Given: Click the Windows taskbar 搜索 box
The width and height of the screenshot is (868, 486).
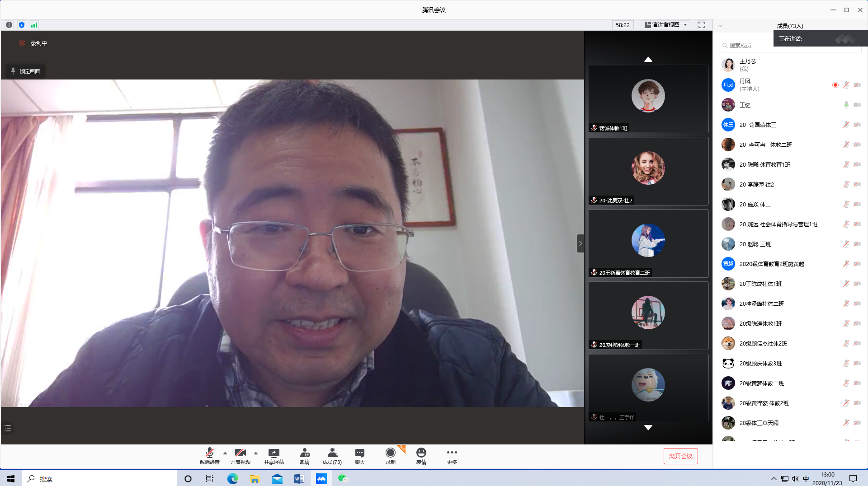Looking at the screenshot, I should click(99, 479).
